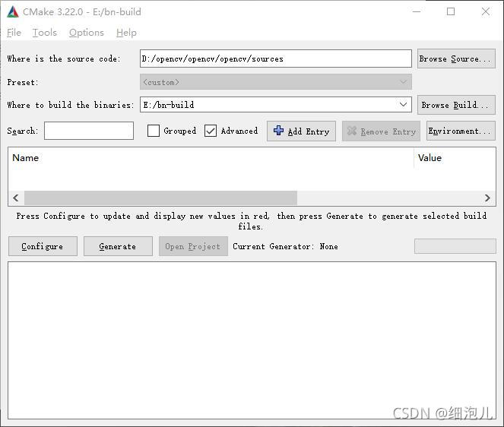Click the source code path field
This screenshot has width=504, height=427.
[x=275, y=59]
